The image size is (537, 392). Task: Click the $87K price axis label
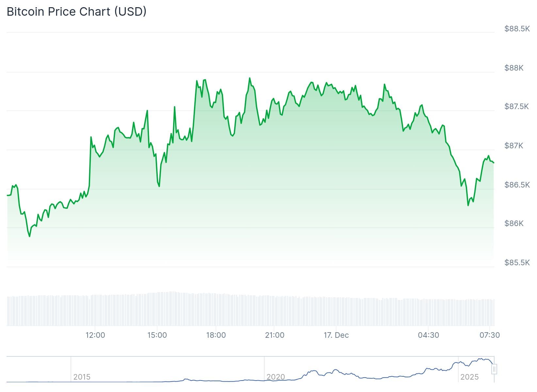coord(514,146)
